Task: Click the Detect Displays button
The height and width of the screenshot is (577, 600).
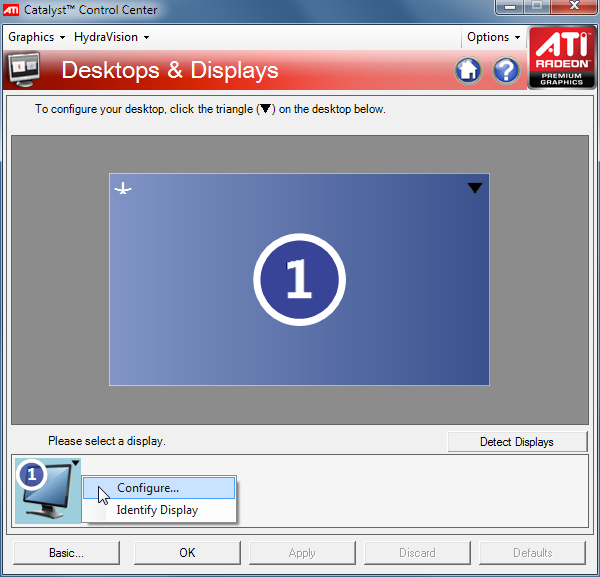Action: [x=517, y=442]
